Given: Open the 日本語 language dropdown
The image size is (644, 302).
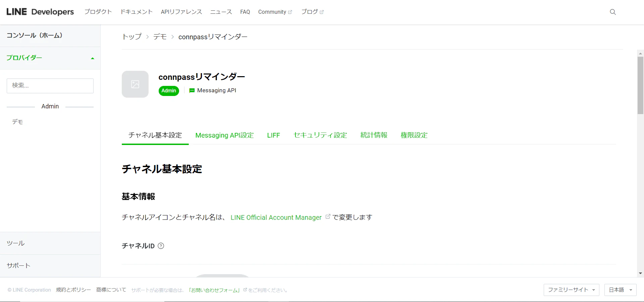Looking at the screenshot, I should point(621,290).
